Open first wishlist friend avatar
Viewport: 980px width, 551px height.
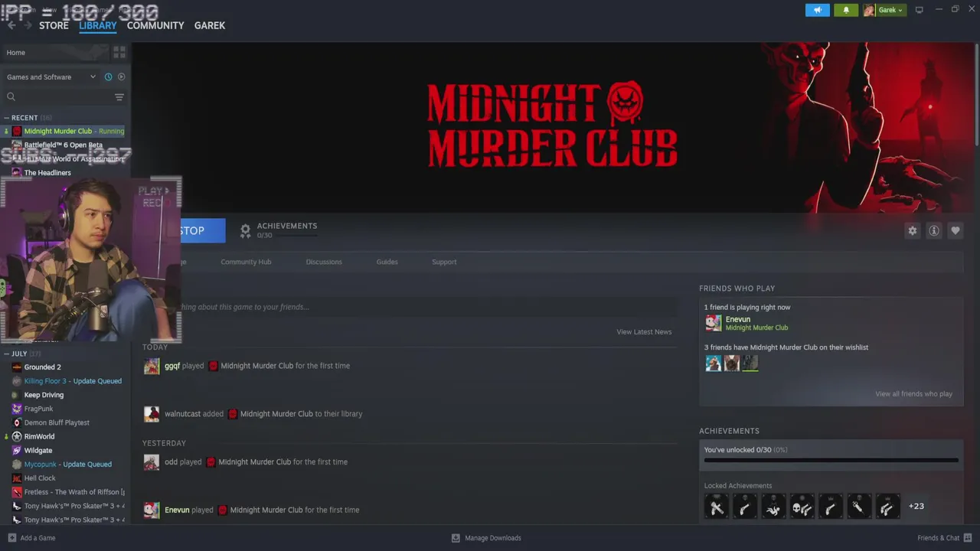coord(713,364)
